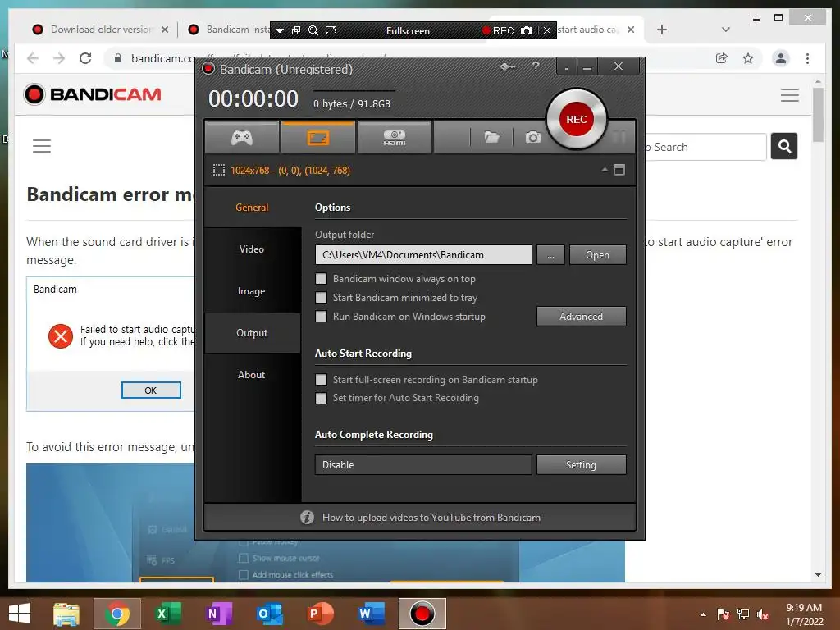Screen dimensions: 840x630
Task: Click the info icon in Bandicam footer
Action: click(307, 517)
